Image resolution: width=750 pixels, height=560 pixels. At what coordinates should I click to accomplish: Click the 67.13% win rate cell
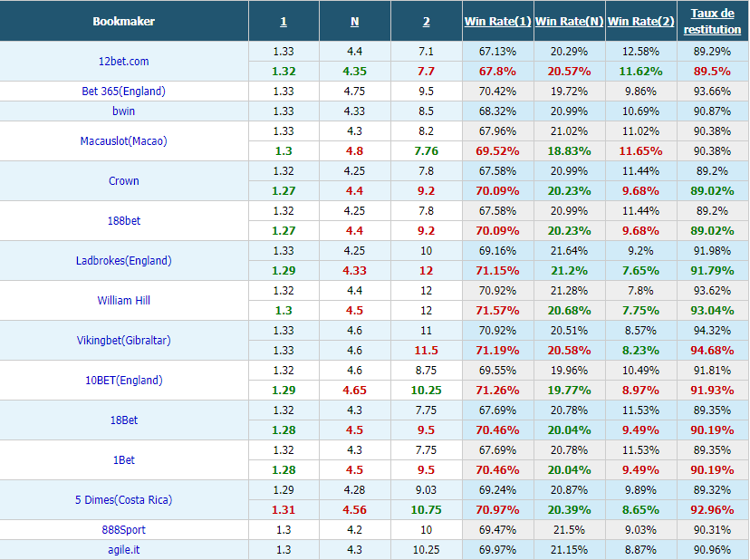(x=498, y=52)
